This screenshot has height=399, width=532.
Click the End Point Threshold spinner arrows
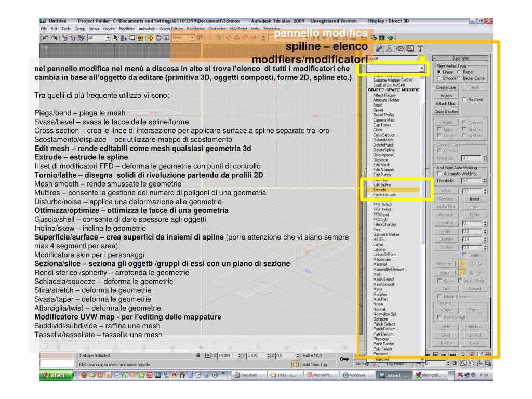tap(485, 180)
